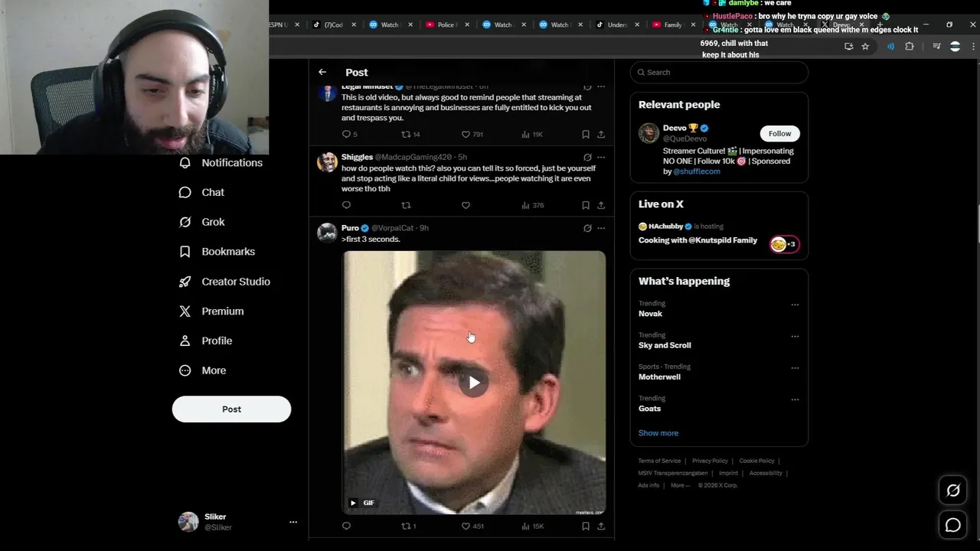Open the Motherwell trending topic
Image resolution: width=980 pixels, height=551 pixels.
(x=659, y=377)
